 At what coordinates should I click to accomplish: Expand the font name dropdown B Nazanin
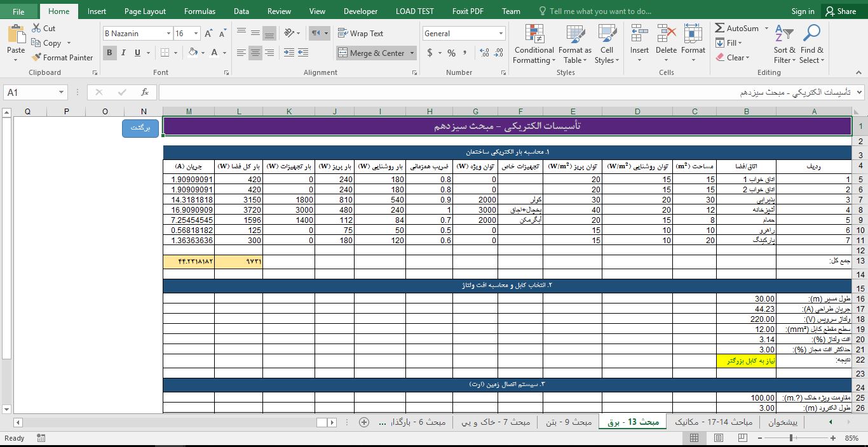pyautogui.click(x=168, y=34)
